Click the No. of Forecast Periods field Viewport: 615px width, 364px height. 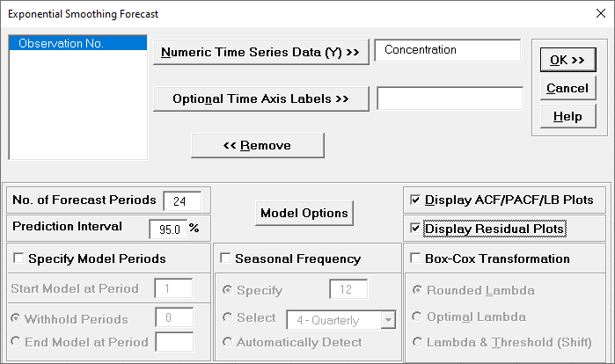pos(181,200)
